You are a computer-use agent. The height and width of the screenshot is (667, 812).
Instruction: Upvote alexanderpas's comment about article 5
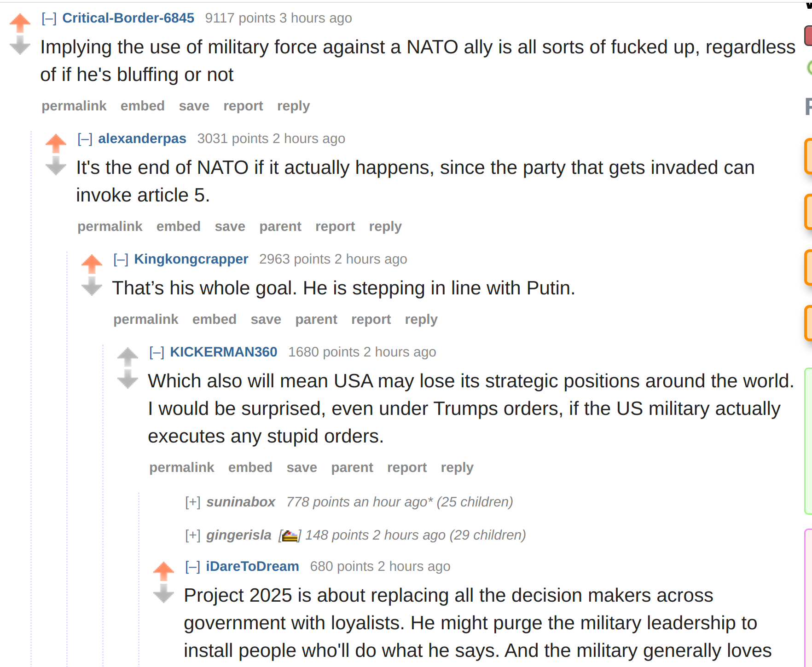(56, 144)
